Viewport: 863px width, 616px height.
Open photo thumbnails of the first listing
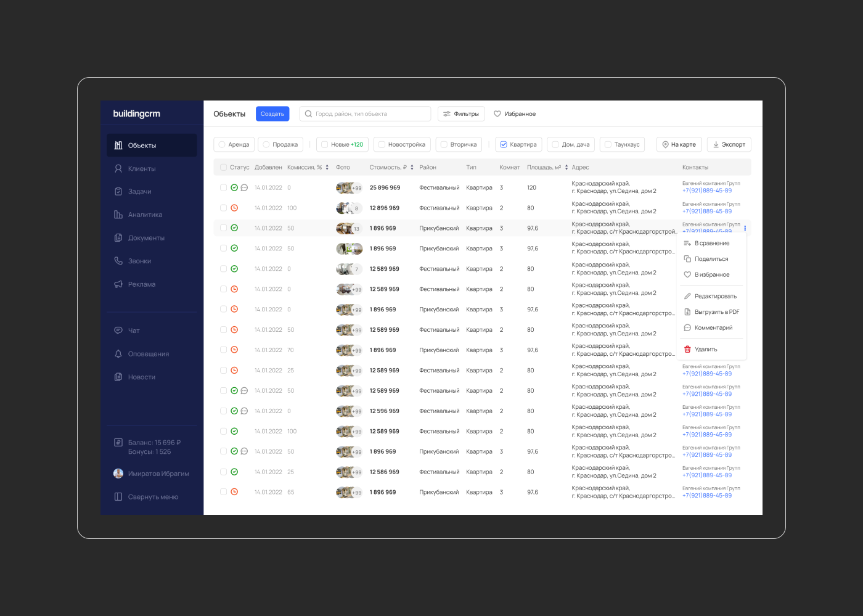point(348,187)
